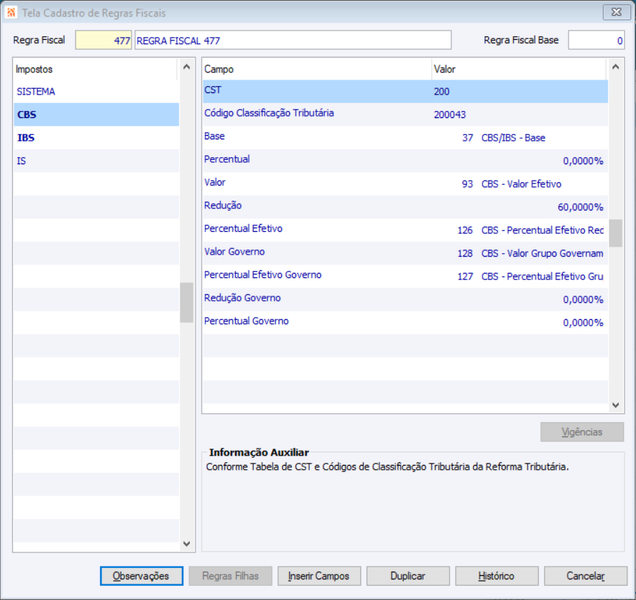
Task: Click the value 126 CBS - Percentual Efetivo
Action: click(x=531, y=230)
